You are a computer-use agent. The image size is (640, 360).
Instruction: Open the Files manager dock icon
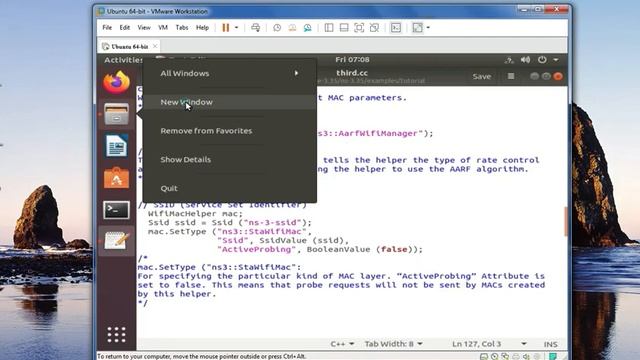(x=116, y=114)
